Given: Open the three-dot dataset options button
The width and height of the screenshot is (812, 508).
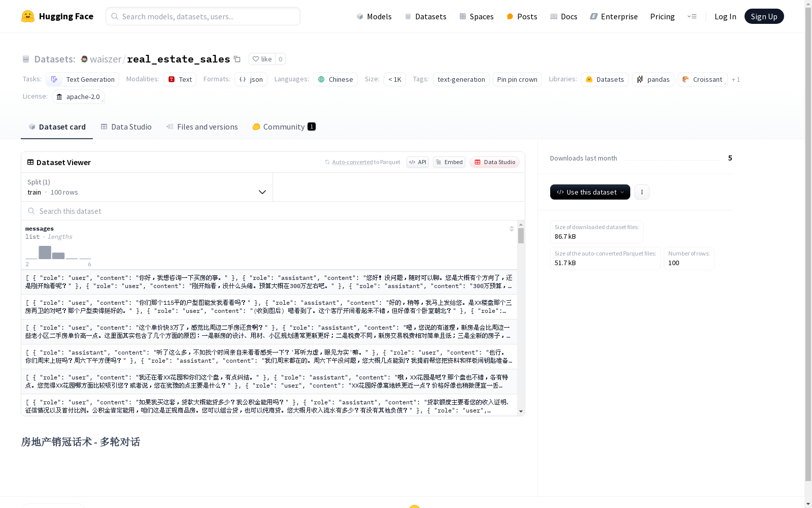Looking at the screenshot, I should tap(642, 192).
